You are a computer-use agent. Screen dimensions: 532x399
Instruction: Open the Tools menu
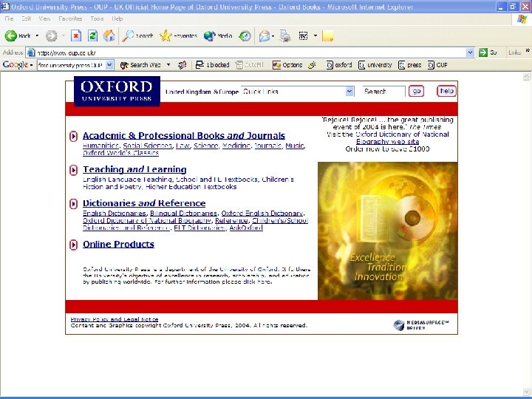coord(97,18)
